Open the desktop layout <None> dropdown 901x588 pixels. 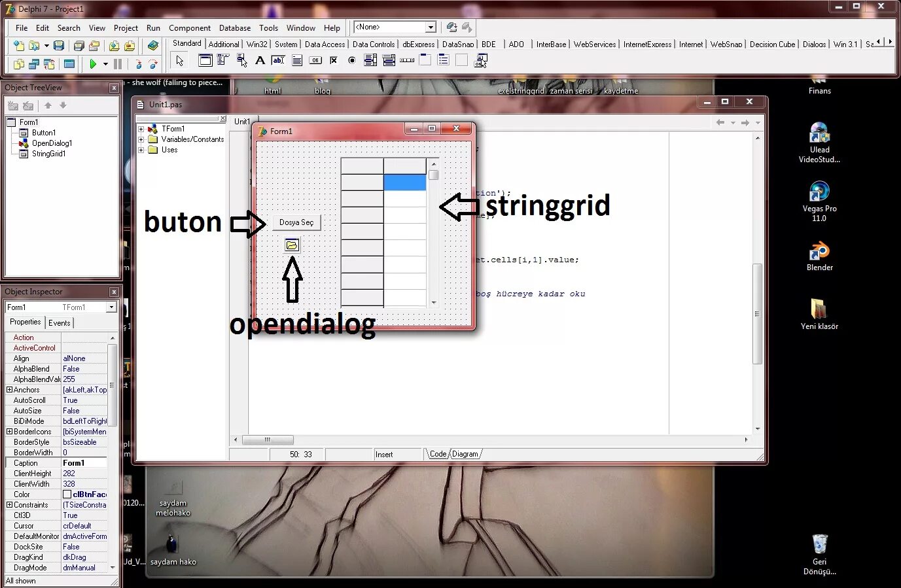[431, 27]
